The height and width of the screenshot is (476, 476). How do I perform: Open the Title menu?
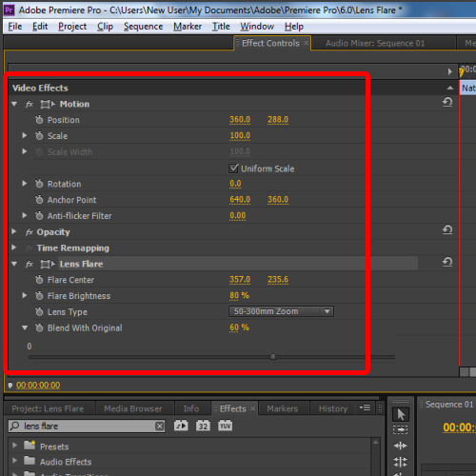click(221, 27)
